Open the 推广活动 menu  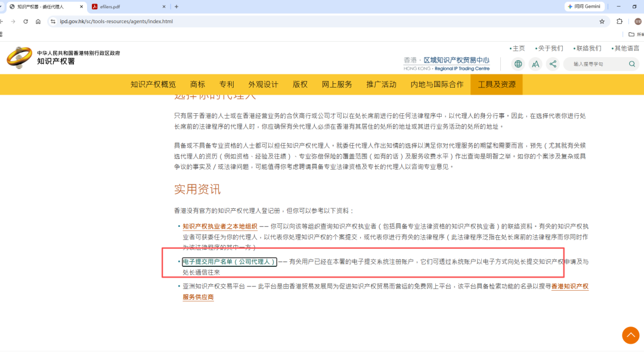click(x=381, y=85)
